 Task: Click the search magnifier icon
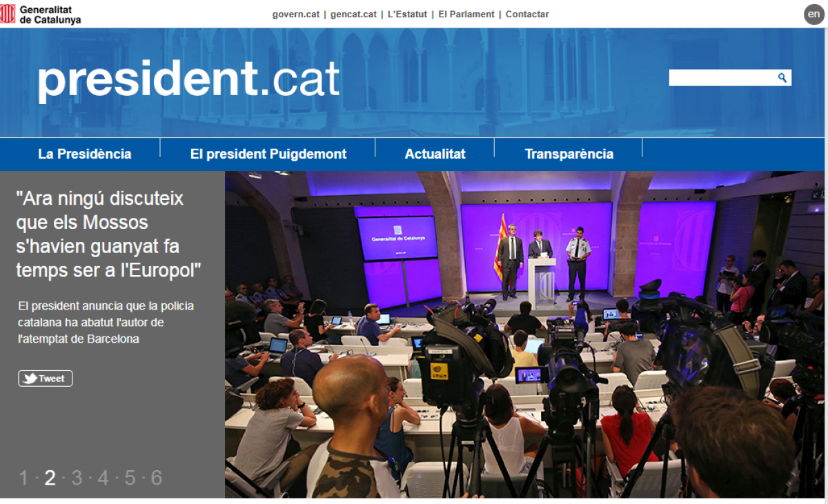pyautogui.click(x=782, y=78)
